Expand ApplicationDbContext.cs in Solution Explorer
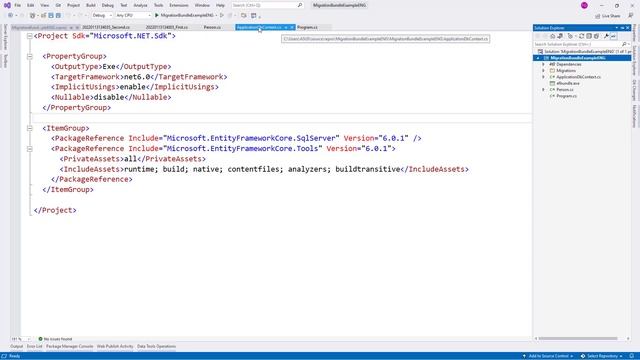Image resolution: width=640 pixels, height=360 pixels. click(543, 77)
